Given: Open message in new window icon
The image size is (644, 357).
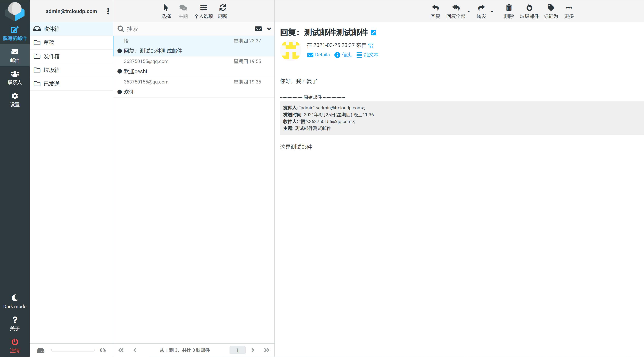Looking at the screenshot, I should coord(374,33).
